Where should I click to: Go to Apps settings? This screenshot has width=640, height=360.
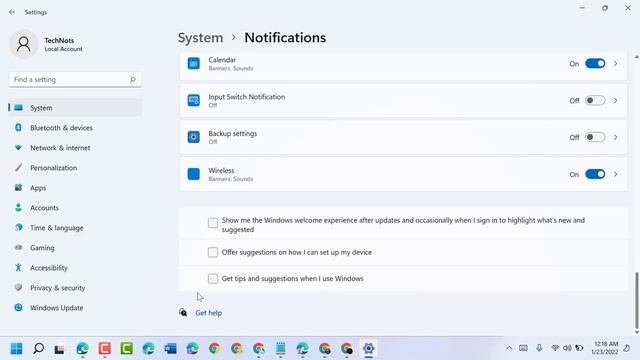pyautogui.click(x=75, y=188)
